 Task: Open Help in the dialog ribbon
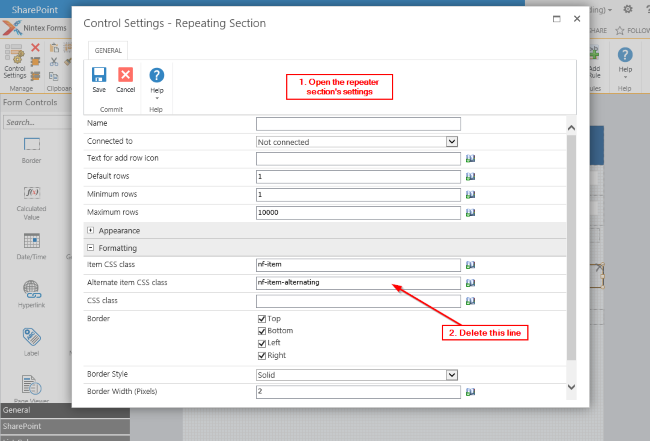tap(157, 80)
